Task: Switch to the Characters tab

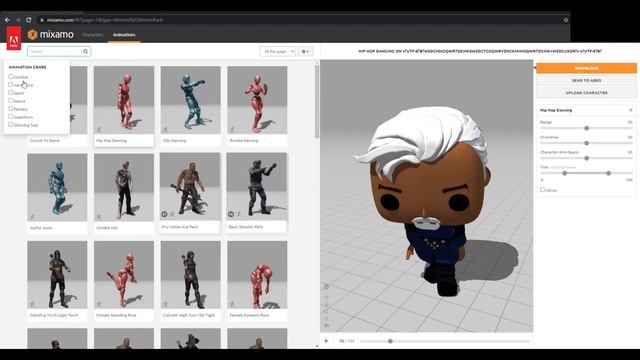Action: tap(92, 35)
